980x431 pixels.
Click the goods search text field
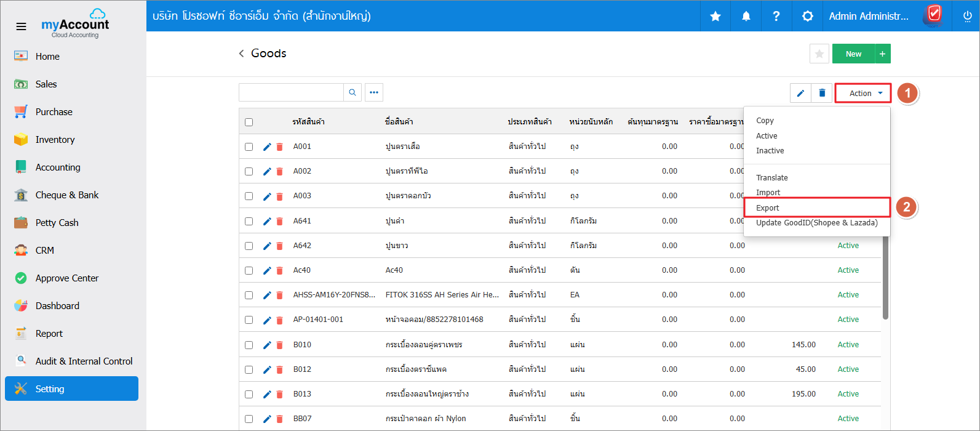291,93
